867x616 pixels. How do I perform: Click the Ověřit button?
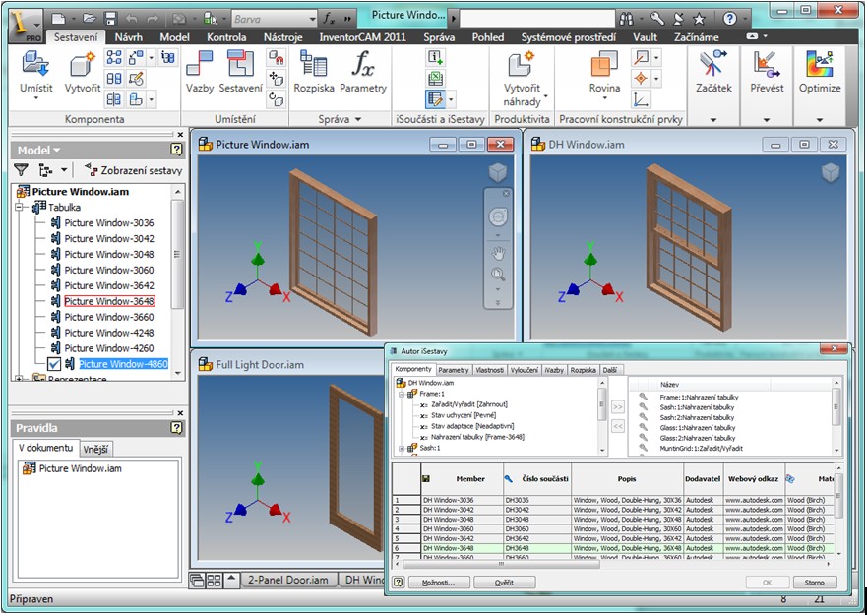[504, 583]
